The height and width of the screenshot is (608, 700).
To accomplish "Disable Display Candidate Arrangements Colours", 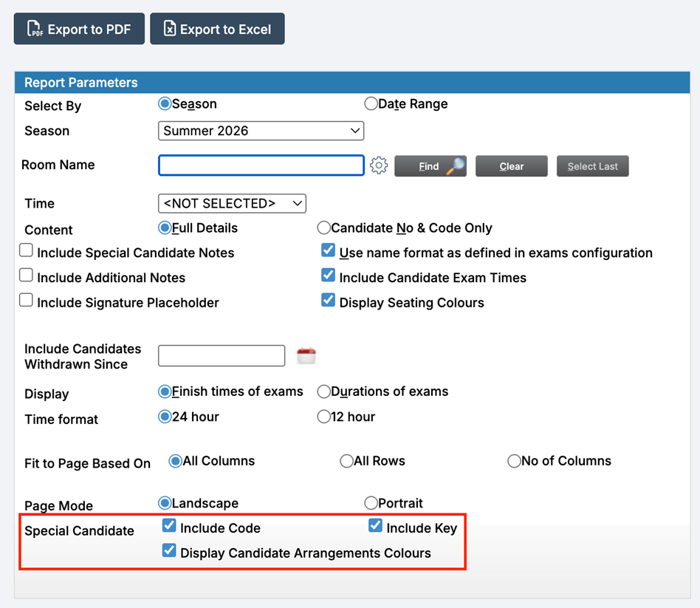I will [x=169, y=551].
